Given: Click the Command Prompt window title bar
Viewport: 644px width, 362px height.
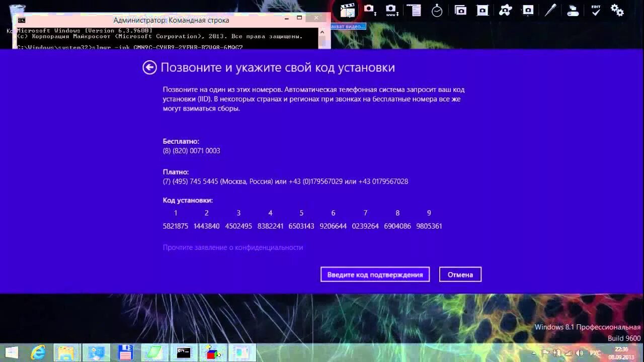Looking at the screenshot, I should click(171, 20).
